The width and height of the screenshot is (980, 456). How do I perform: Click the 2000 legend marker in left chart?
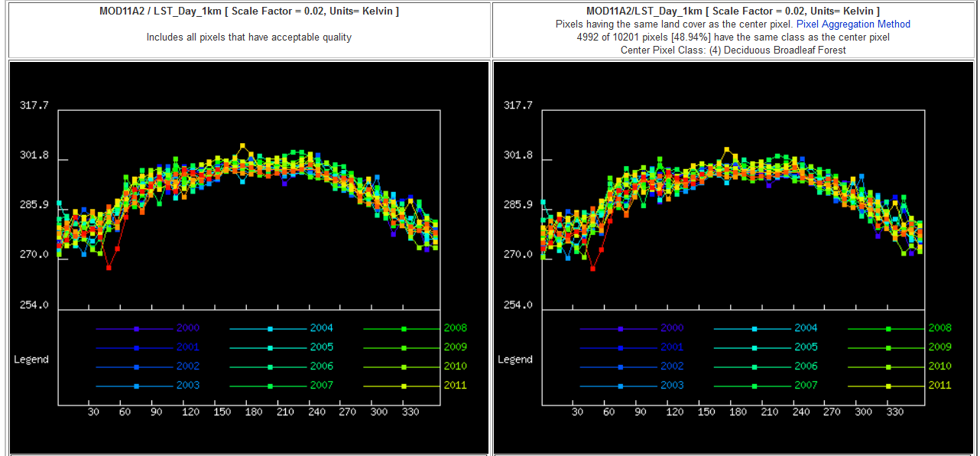(136, 329)
